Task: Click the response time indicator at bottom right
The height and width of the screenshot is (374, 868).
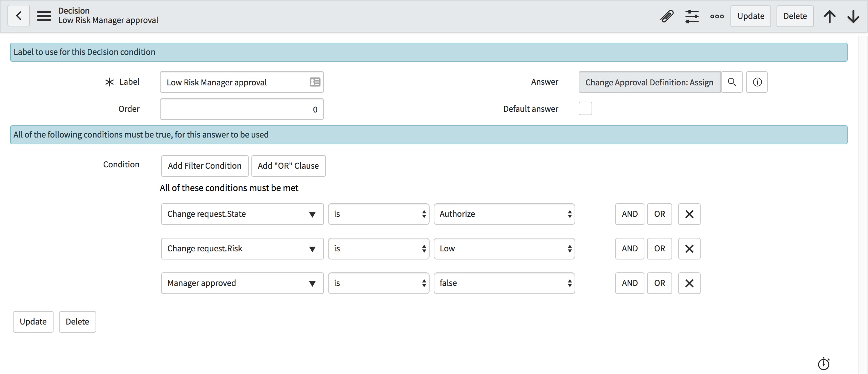Action: (824, 363)
